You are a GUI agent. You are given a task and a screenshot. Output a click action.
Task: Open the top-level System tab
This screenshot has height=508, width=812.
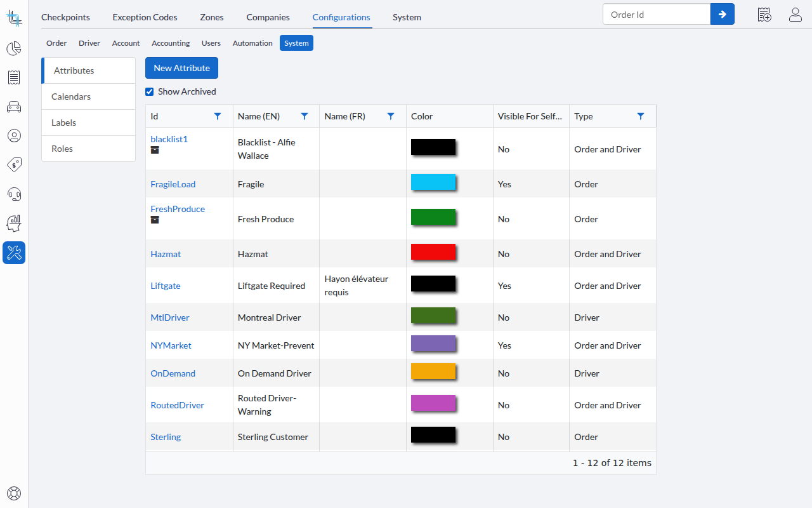click(407, 17)
